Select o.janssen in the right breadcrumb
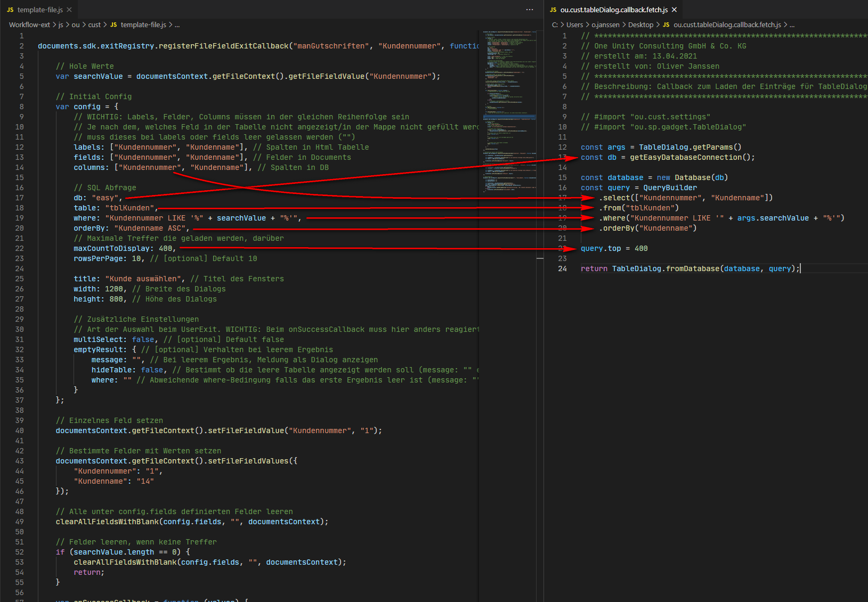Viewport: 868px width, 602px height. pos(605,25)
